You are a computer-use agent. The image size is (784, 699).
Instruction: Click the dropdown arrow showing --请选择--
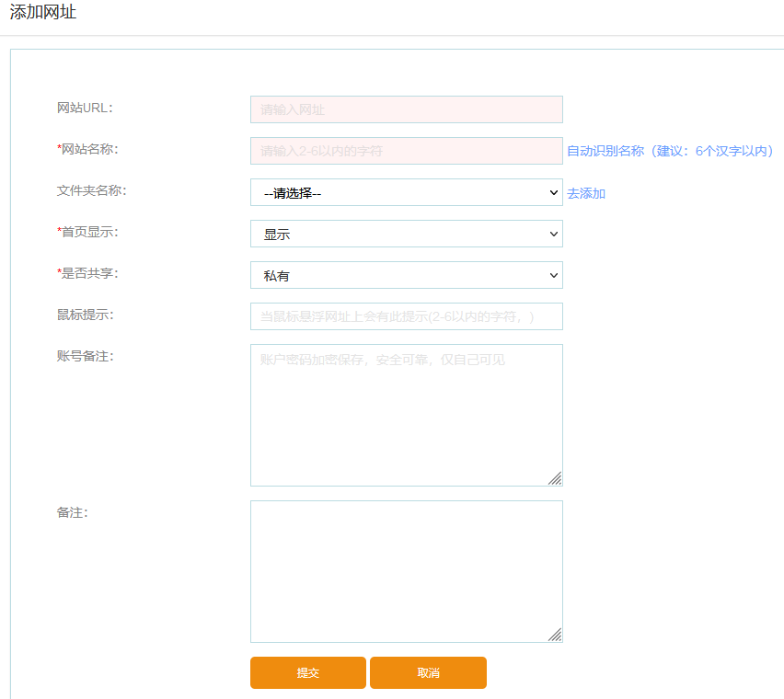tap(553, 192)
